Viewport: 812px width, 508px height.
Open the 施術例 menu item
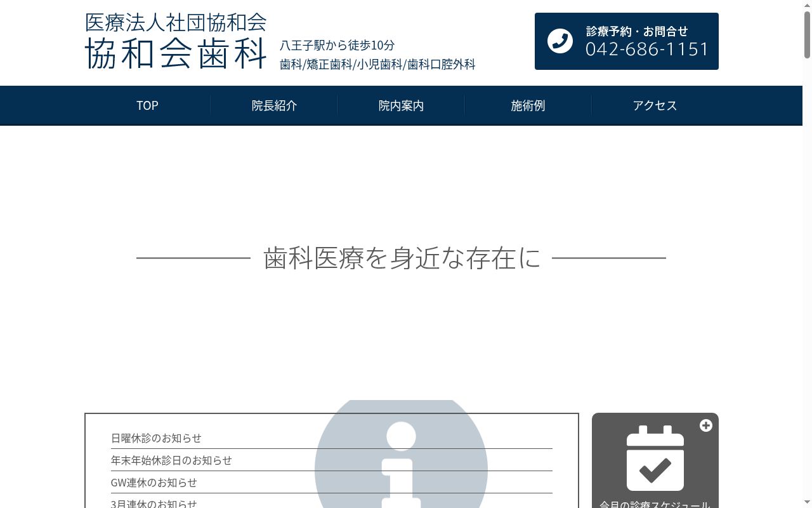[x=528, y=105]
